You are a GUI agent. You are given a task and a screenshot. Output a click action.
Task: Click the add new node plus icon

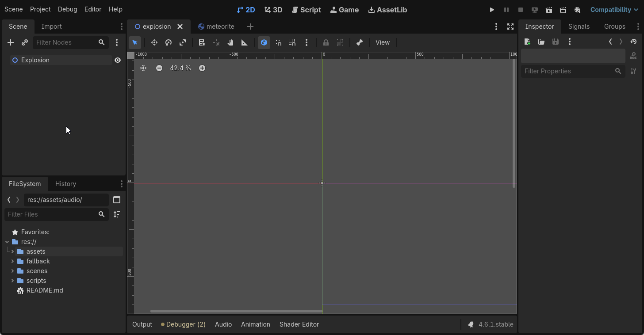coord(11,42)
